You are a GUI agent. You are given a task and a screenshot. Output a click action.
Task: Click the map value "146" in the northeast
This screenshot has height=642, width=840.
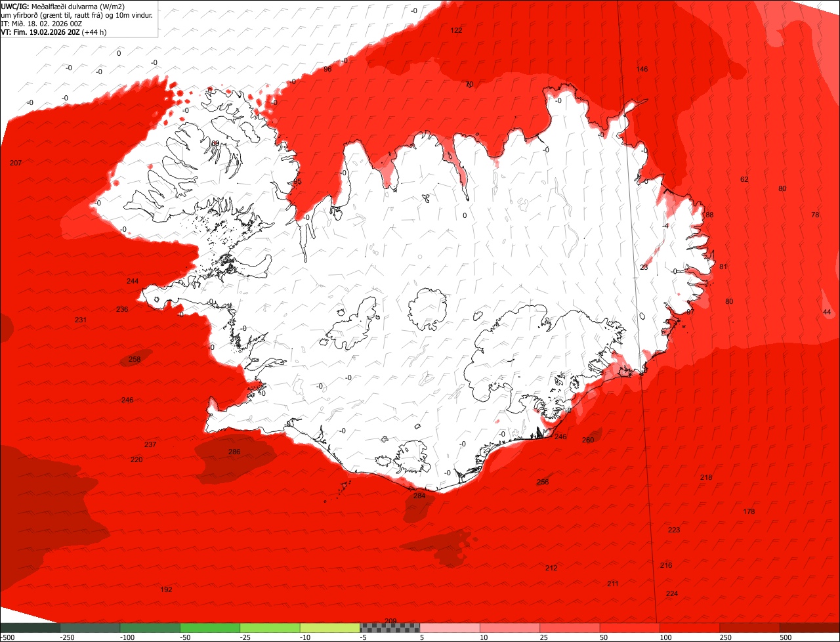pos(642,69)
